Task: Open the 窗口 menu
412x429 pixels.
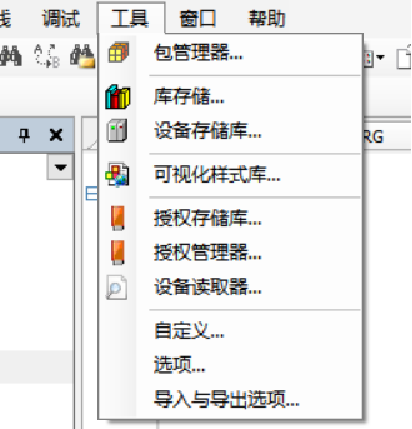Action: [198, 18]
